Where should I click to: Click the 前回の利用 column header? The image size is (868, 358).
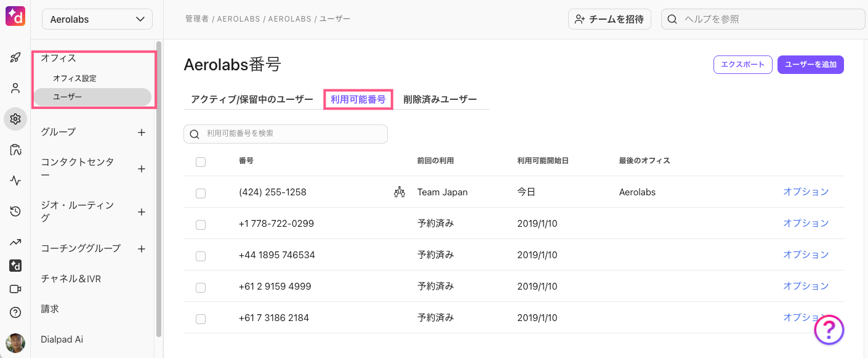[435, 161]
